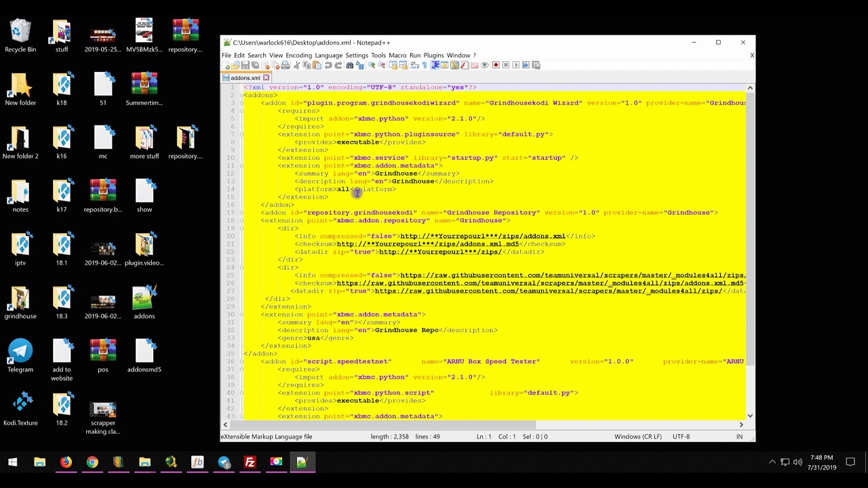This screenshot has height=488, width=868.
Task: Open the Window menu
Action: coord(458,55)
